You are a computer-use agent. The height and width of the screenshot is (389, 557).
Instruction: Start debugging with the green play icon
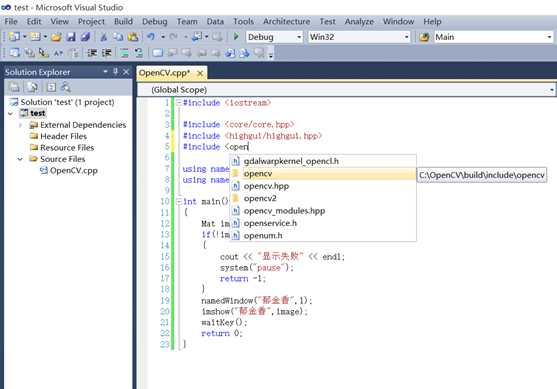click(x=236, y=37)
